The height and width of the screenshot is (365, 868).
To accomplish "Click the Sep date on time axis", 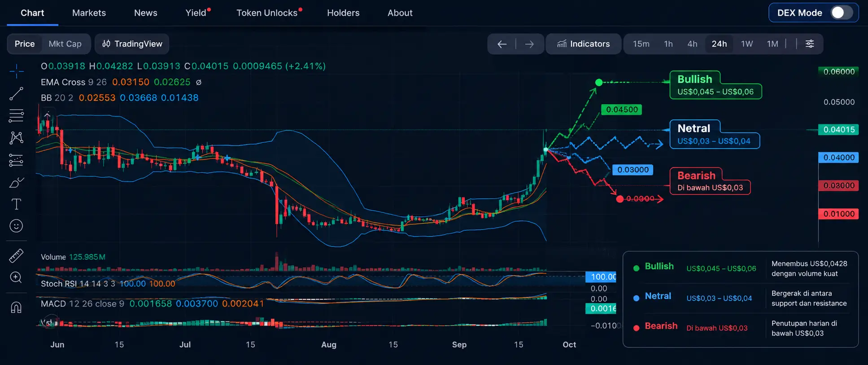I will click(x=459, y=344).
